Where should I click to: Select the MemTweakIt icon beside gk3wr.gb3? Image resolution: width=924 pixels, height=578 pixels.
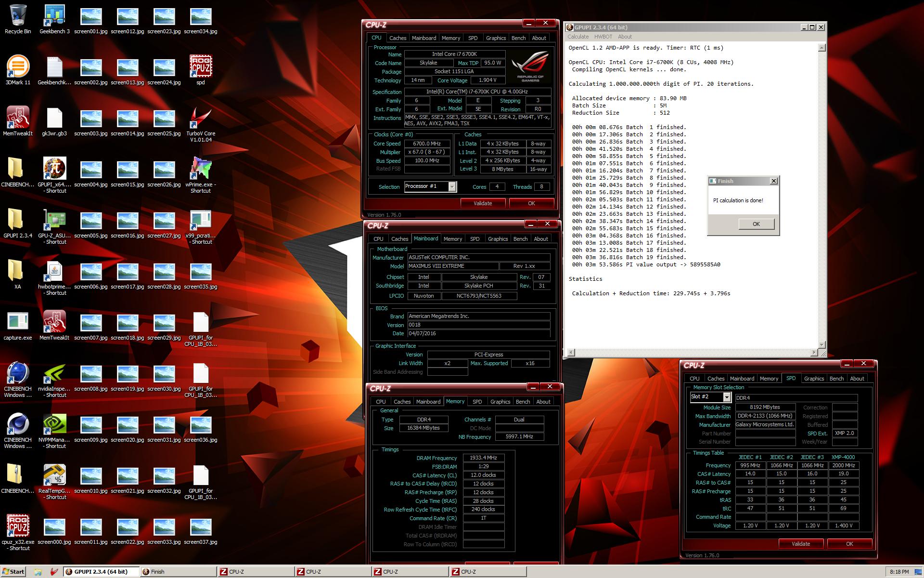[x=18, y=121]
